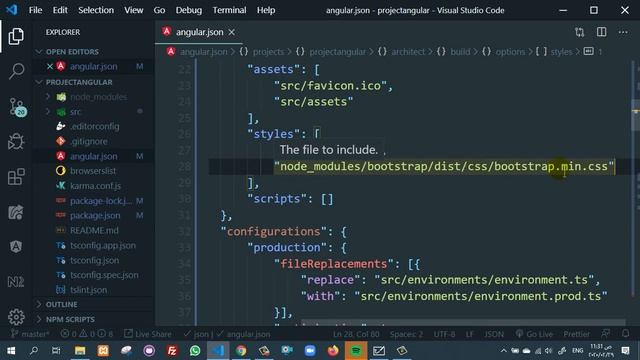Open the errors and warnings status item
Image resolution: width=640 pixels, height=360 pixels.
point(87,334)
